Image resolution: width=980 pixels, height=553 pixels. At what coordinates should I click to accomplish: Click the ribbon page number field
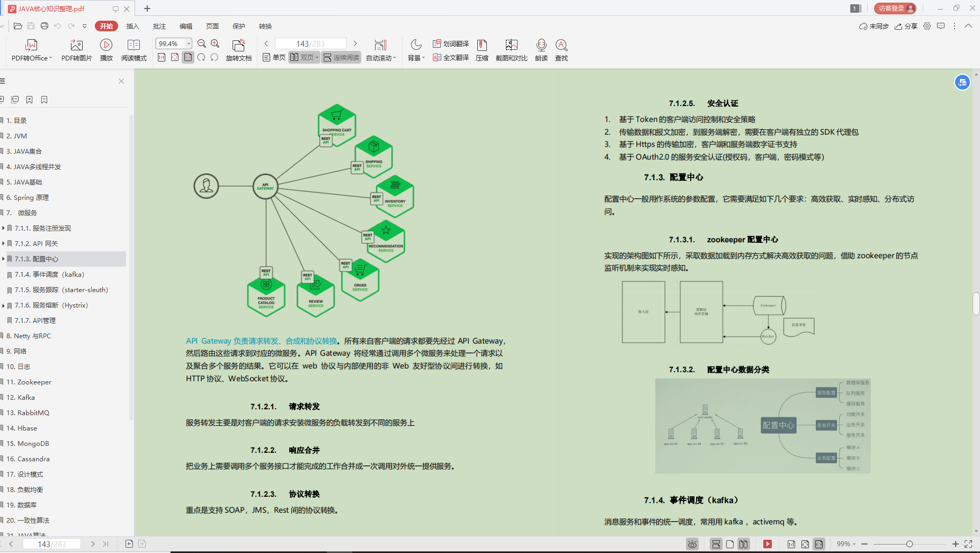(311, 43)
